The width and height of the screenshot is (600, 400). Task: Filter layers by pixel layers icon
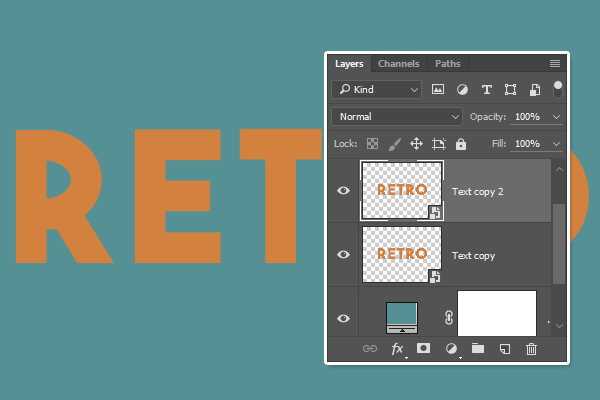[x=438, y=90]
